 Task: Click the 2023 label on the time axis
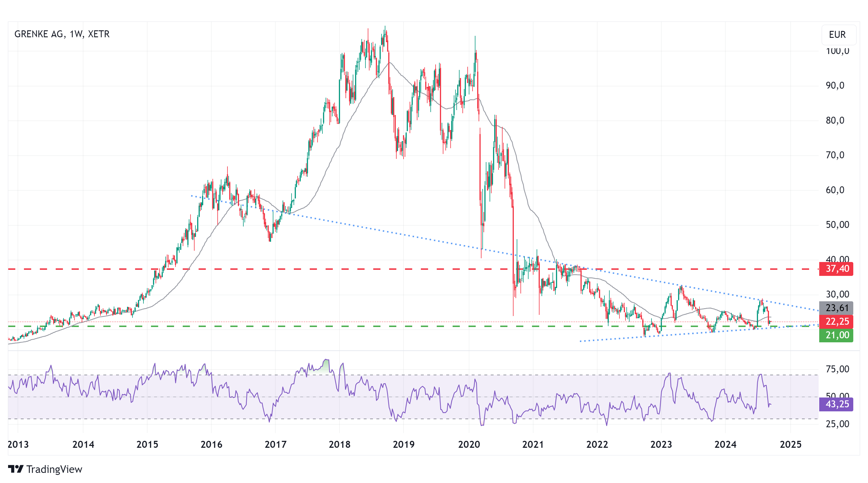click(661, 445)
